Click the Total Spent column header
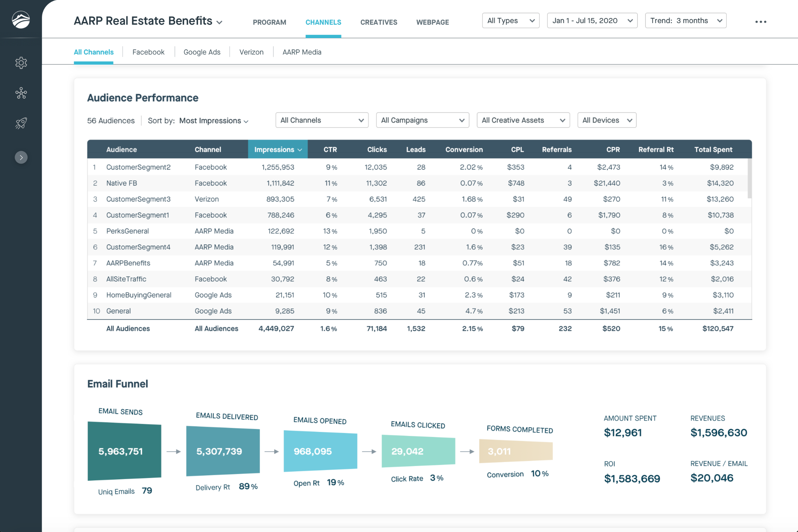Image resolution: width=798 pixels, height=532 pixels. click(713, 150)
